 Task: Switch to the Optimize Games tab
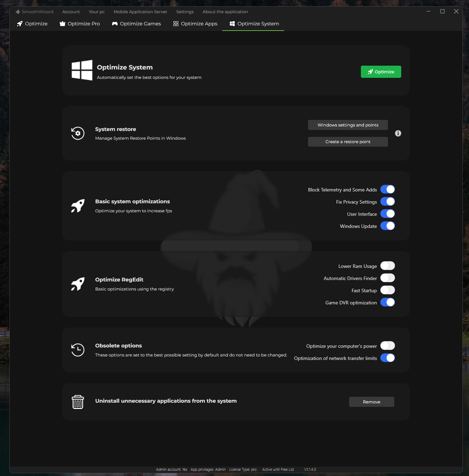coord(136,24)
